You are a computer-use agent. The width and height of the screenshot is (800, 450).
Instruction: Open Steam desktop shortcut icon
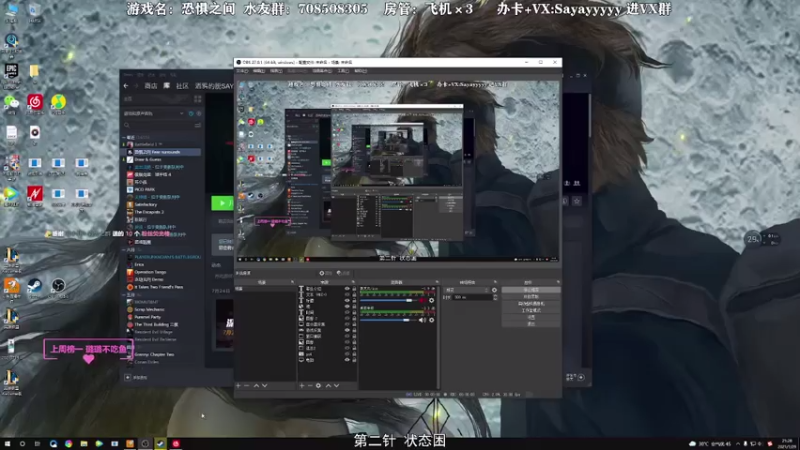click(x=35, y=286)
